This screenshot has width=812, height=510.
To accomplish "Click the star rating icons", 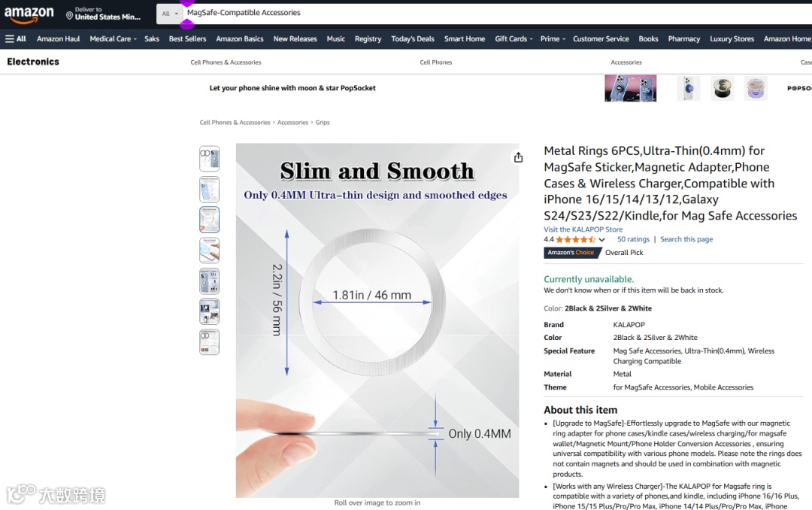I will click(575, 239).
